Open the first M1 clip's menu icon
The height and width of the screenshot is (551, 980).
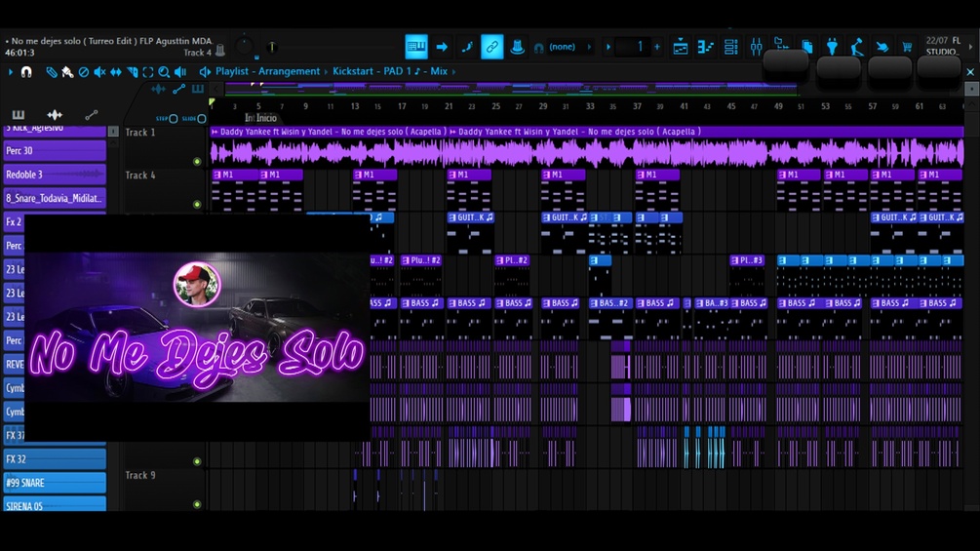[x=216, y=175]
